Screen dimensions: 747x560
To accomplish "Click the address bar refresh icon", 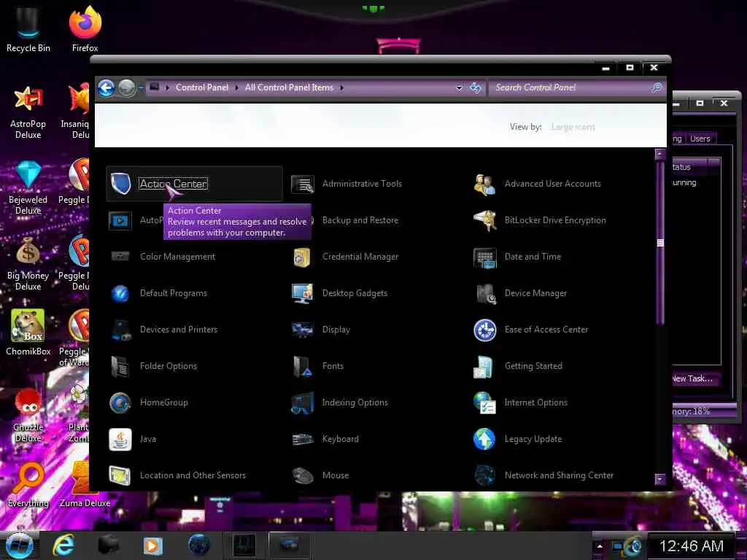I will [x=476, y=87].
